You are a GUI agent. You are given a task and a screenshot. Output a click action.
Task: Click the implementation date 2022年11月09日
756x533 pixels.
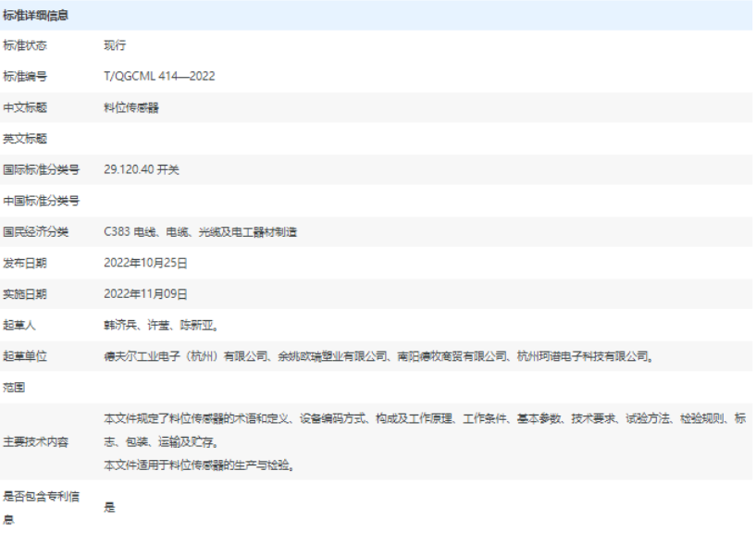[x=145, y=294]
